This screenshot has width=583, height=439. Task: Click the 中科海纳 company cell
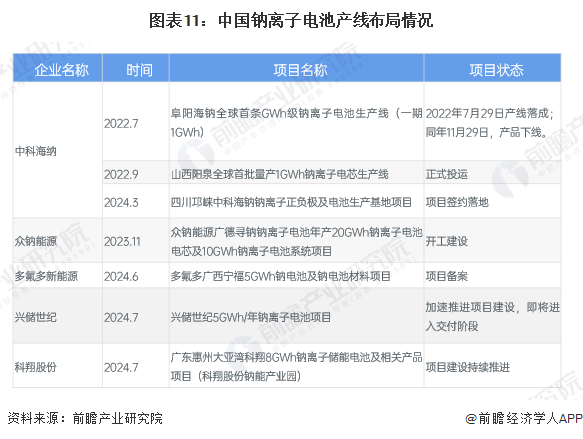(58, 150)
